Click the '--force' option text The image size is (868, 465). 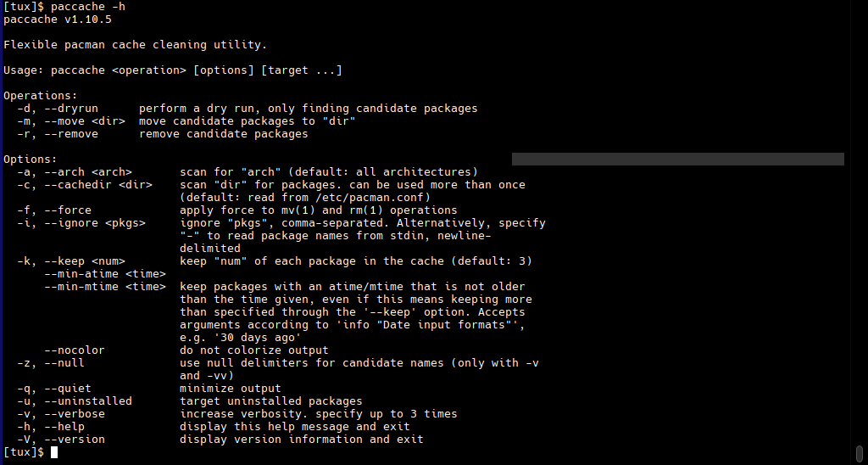click(68, 210)
